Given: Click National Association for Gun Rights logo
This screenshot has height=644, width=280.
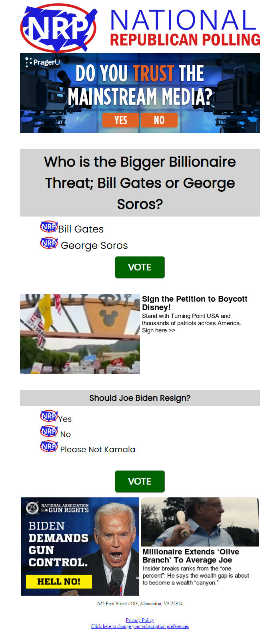Looking at the screenshot, I should pyautogui.click(x=57, y=508).
